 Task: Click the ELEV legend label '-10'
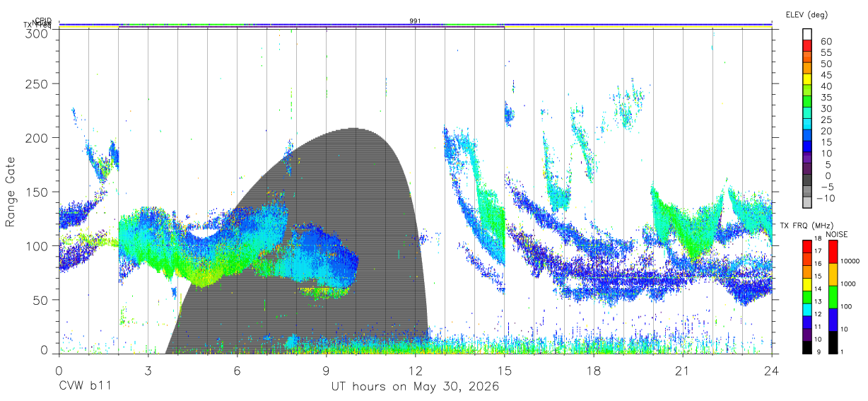pyautogui.click(x=824, y=198)
